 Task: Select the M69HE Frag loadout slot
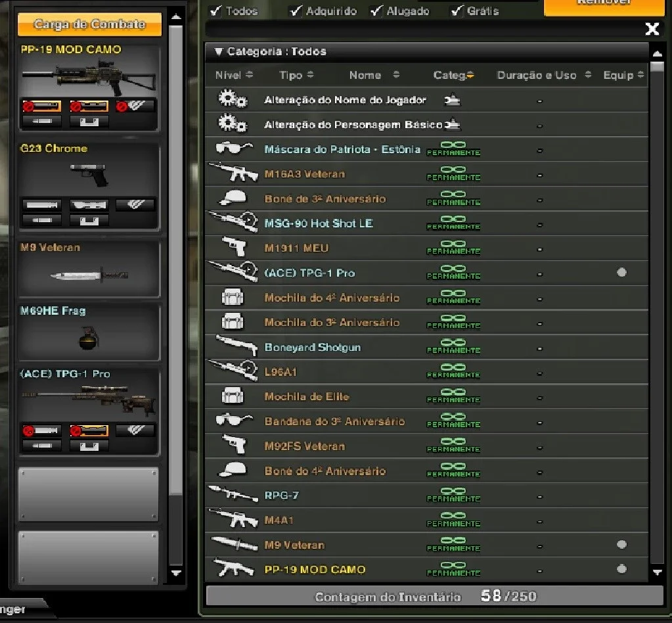[89, 333]
